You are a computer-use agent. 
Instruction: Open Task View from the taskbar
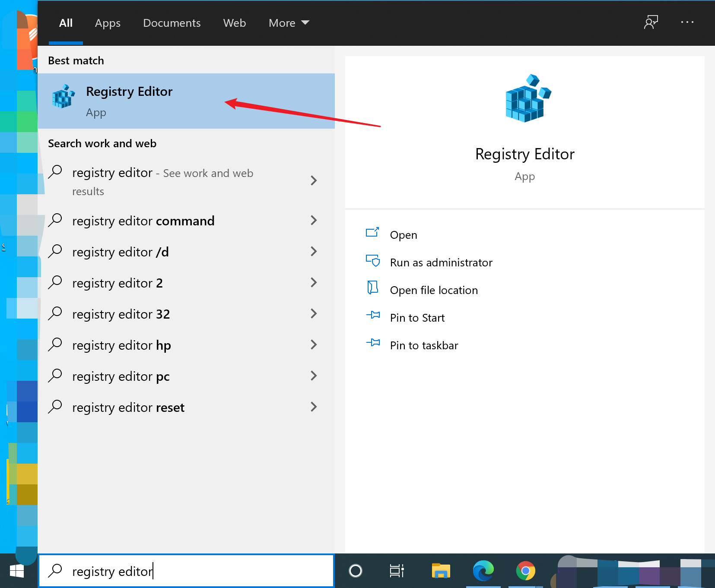[397, 571]
